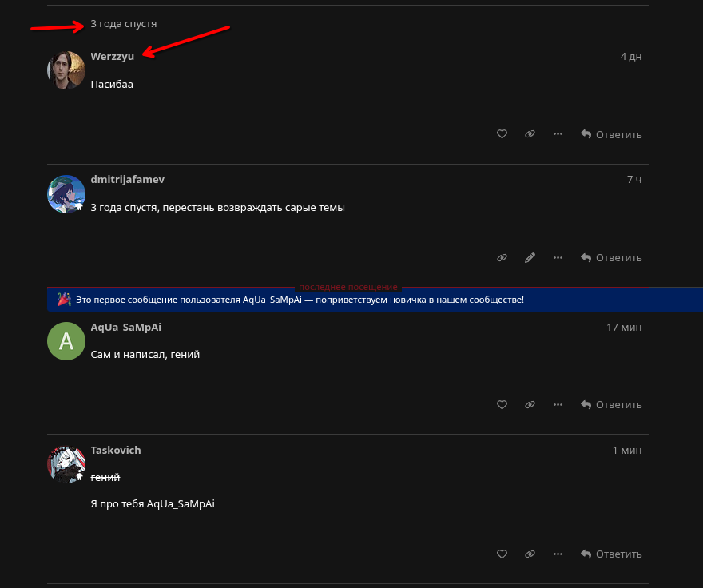
Task: Reply to AqUa_SaMpAi's post
Action: point(611,405)
